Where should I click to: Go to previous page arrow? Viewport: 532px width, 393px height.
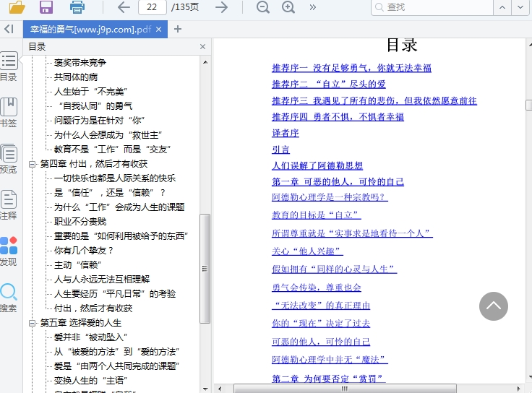(x=124, y=7)
